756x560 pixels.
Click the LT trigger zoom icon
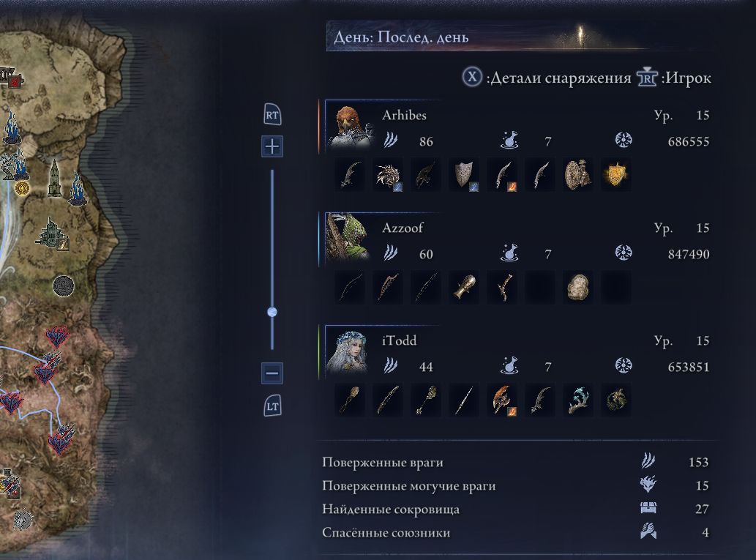[x=272, y=406]
